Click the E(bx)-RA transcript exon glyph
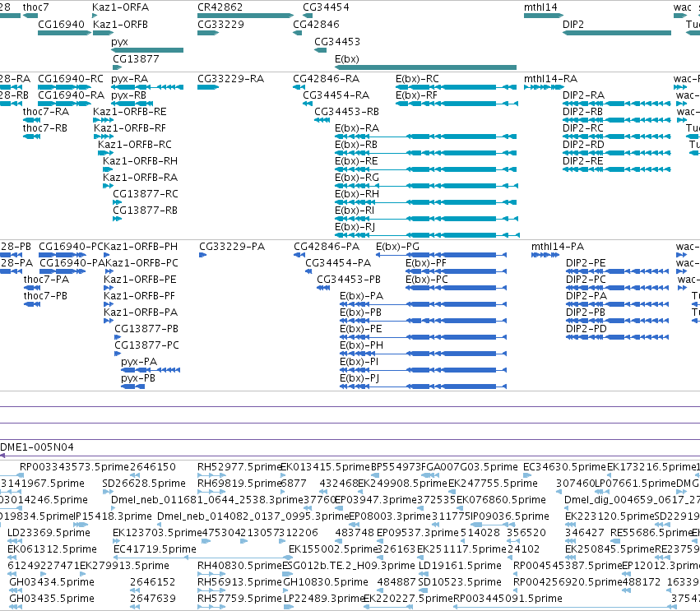The image size is (700, 611). coord(425,137)
